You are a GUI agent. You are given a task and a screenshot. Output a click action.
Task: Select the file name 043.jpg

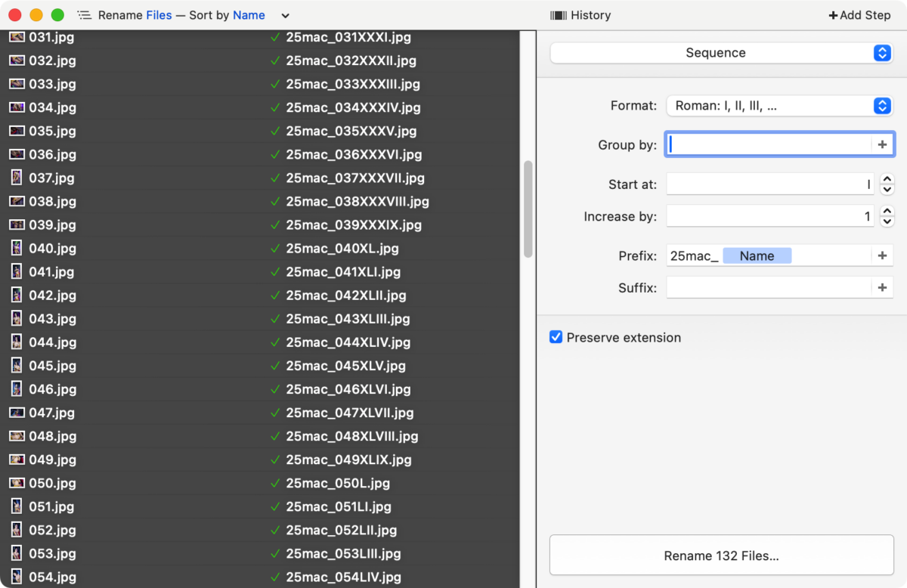[53, 318]
